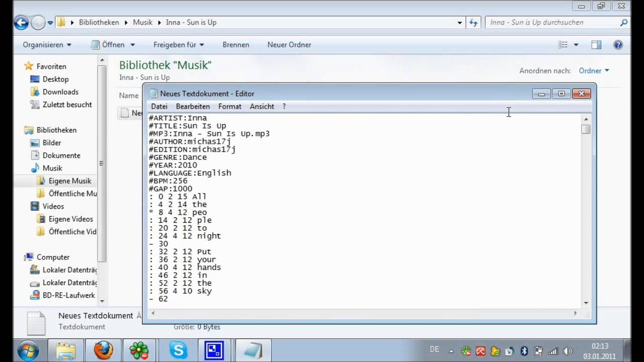The width and height of the screenshot is (644, 362).
Task: Click the Name column header in Explorer
Action: (129, 96)
